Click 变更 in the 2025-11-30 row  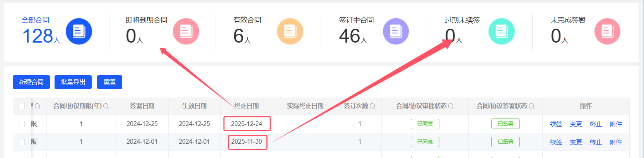point(576,142)
